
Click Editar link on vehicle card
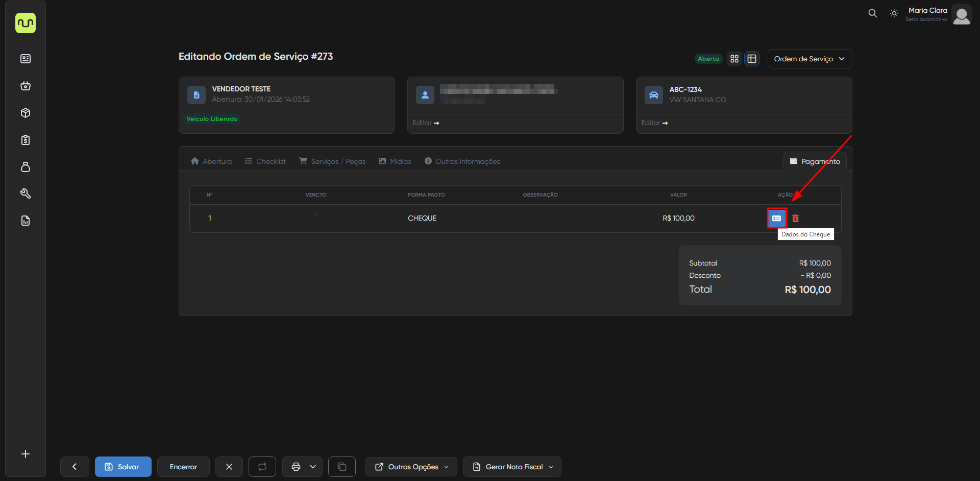(x=654, y=123)
